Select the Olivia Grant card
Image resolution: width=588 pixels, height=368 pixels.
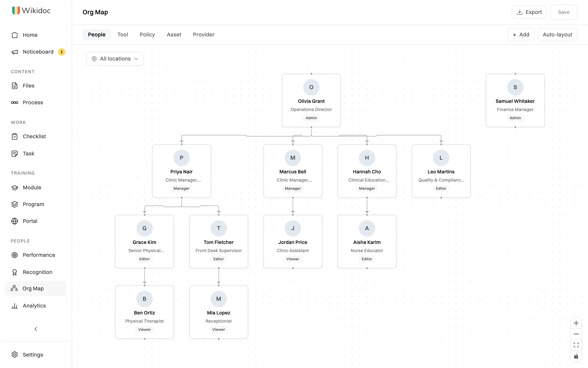(x=311, y=101)
